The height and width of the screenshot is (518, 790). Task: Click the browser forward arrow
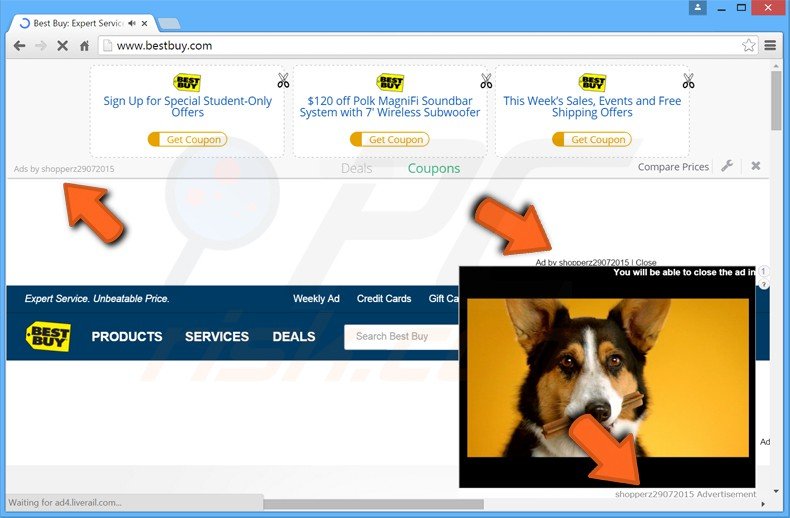41,46
